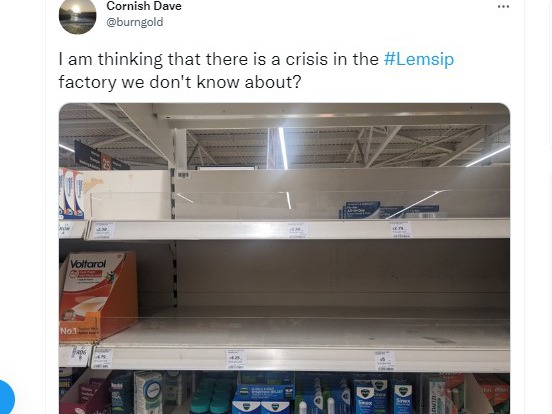This screenshot has height=414, width=552.
Task: Click the 4.25 price label on middle shelf edge
Action: [236, 360]
